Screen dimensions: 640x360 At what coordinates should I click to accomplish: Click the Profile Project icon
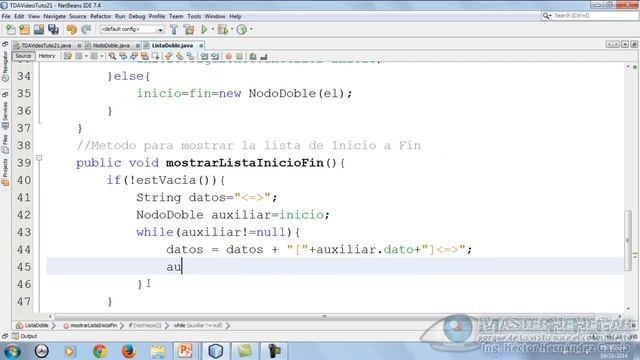click(242, 29)
